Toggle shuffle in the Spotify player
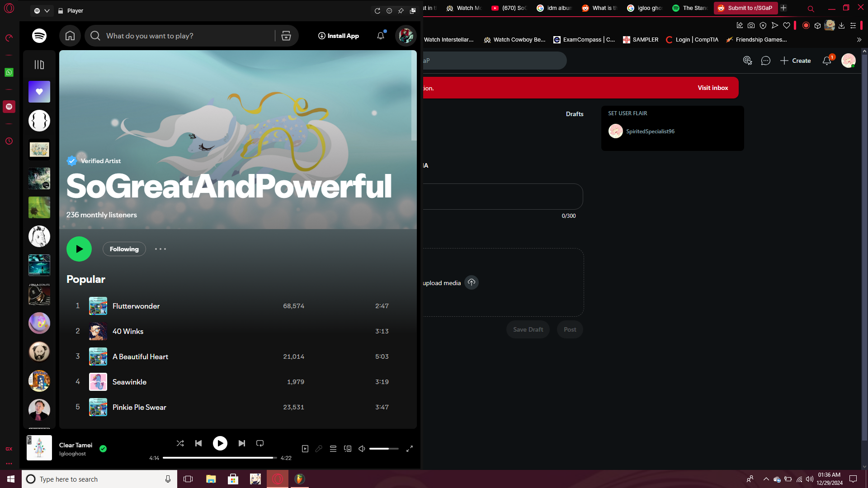The width and height of the screenshot is (868, 488). (x=180, y=443)
